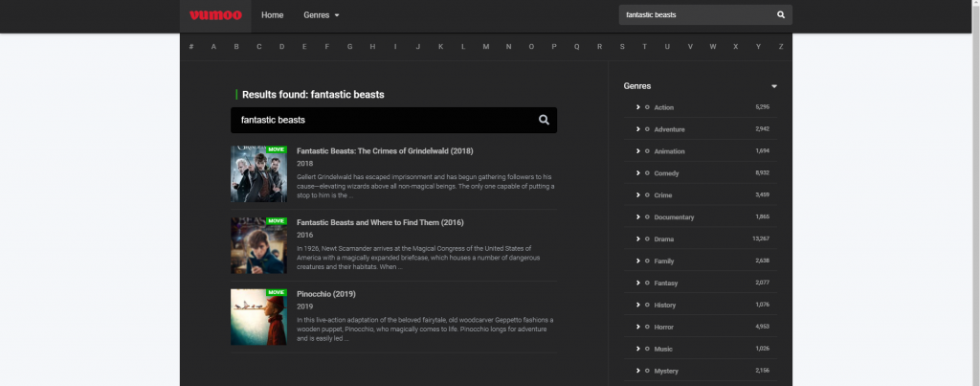Select the Fantasy genre

click(666, 283)
